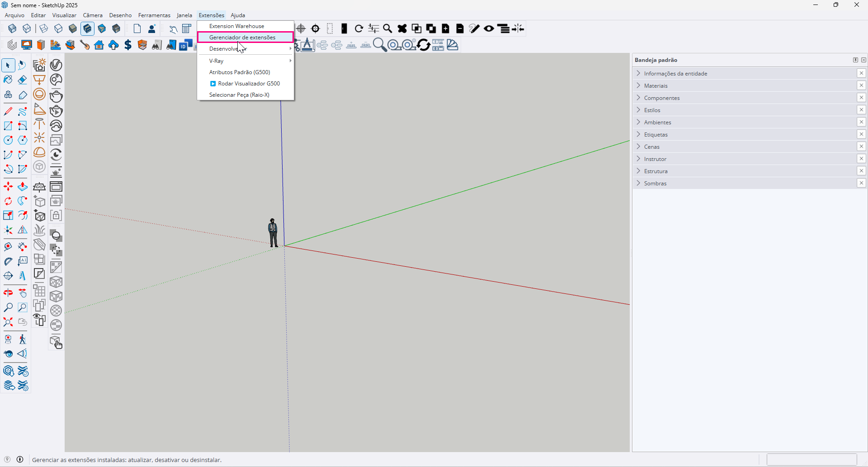Viewport: 868px width, 467px height.
Task: Select the Tape Measure tool
Action: pyautogui.click(x=8, y=247)
